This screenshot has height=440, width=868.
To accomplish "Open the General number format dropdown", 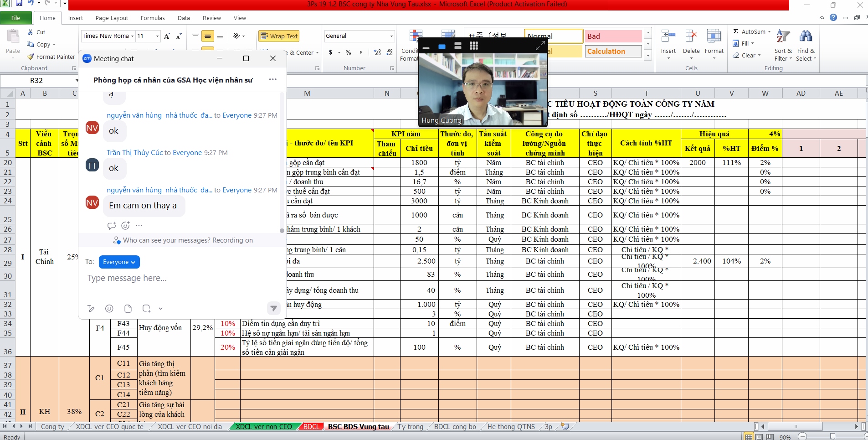I will coord(391,36).
